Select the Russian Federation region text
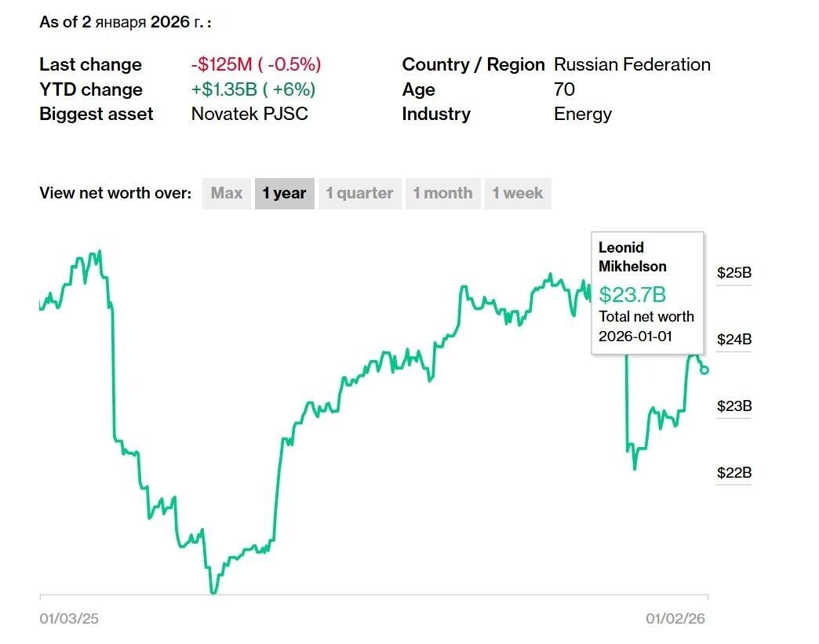The height and width of the screenshot is (644, 819). pos(632,64)
